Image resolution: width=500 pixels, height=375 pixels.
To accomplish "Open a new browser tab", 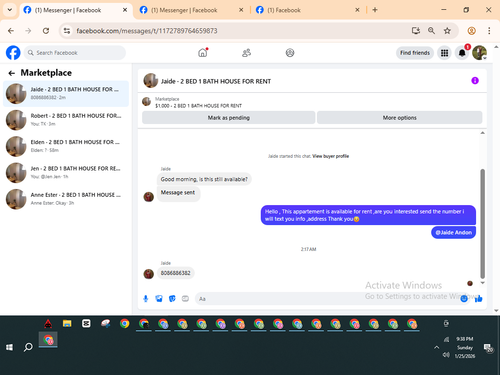I will pos(375,10).
